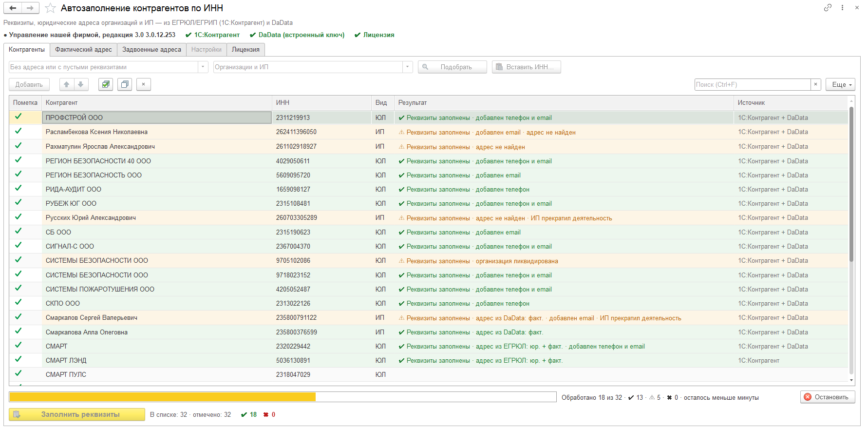Delete selected row with x button
This screenshot has height=429, width=868.
pyautogui.click(x=144, y=84)
